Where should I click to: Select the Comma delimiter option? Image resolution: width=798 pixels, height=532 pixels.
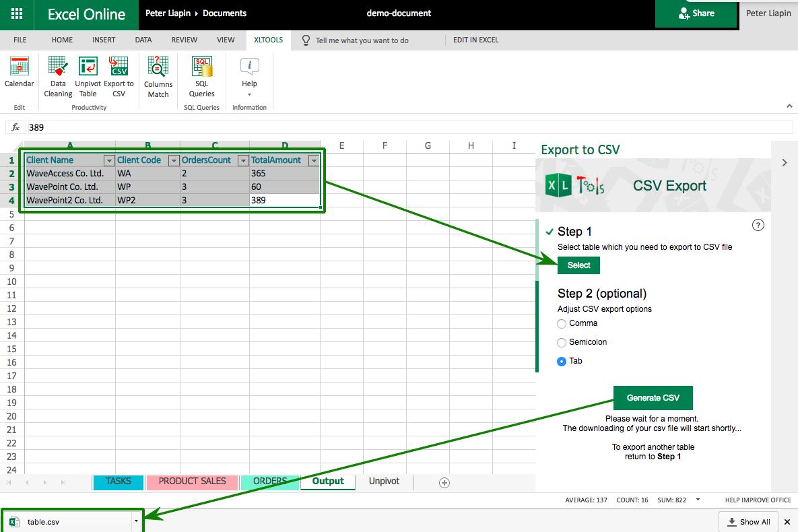(x=562, y=324)
